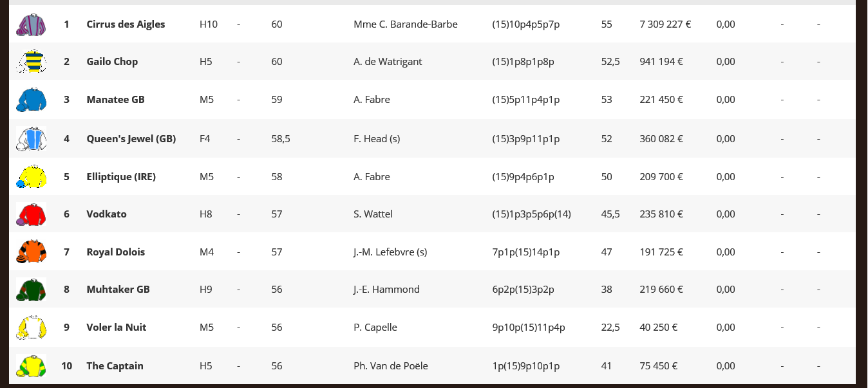This screenshot has height=388, width=868.
Task: Select runner number 10 for The Captain
Action: pyautogui.click(x=66, y=365)
